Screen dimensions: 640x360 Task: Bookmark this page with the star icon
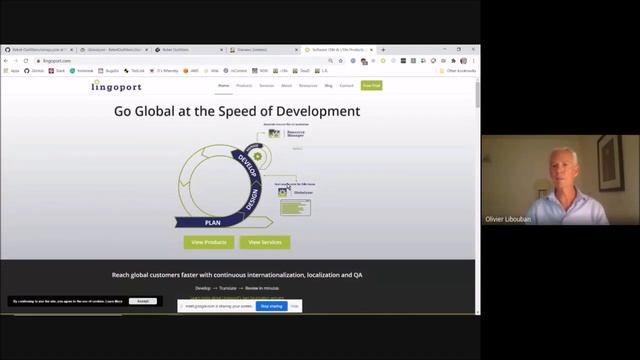pyautogui.click(x=341, y=61)
